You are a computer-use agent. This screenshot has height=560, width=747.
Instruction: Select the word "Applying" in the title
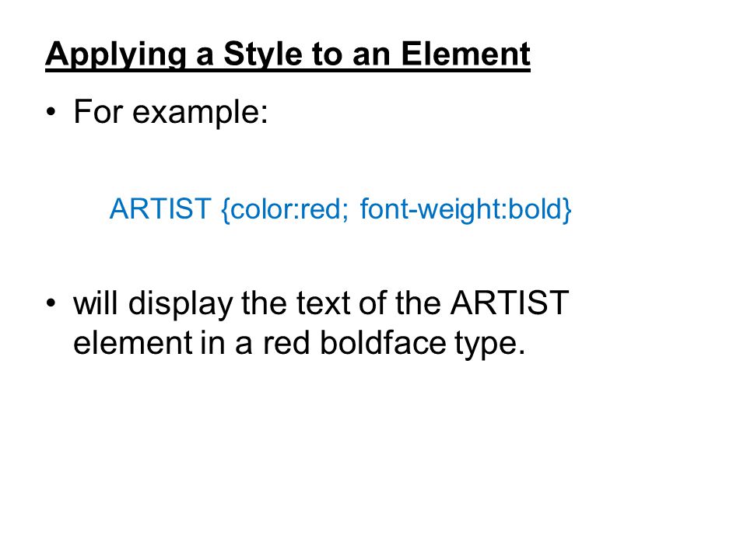[x=115, y=56]
